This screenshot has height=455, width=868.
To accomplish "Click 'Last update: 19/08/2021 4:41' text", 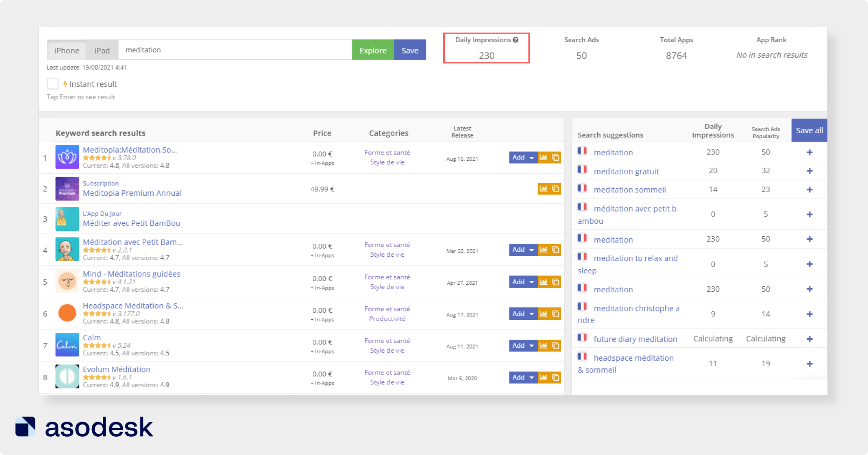I will (86, 67).
